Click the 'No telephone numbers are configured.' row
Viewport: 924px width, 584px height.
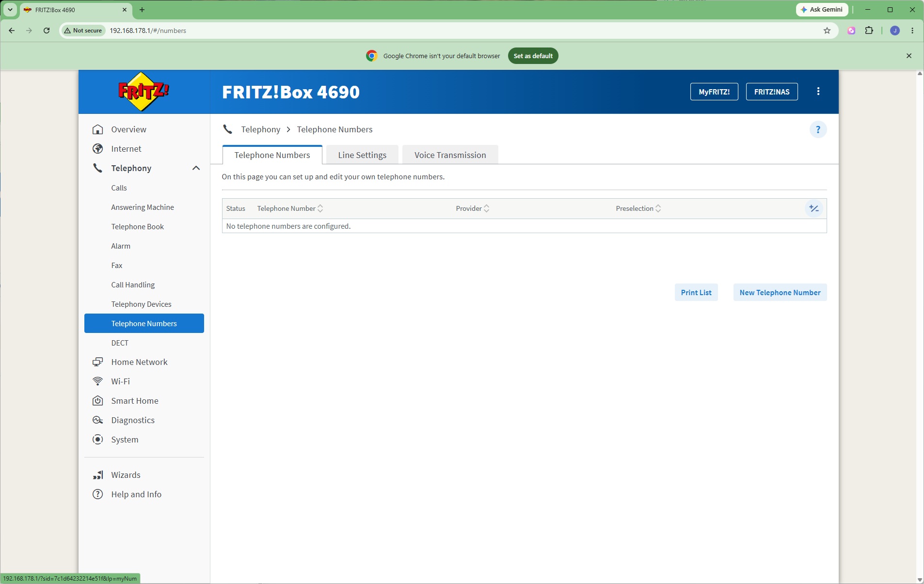coord(525,226)
